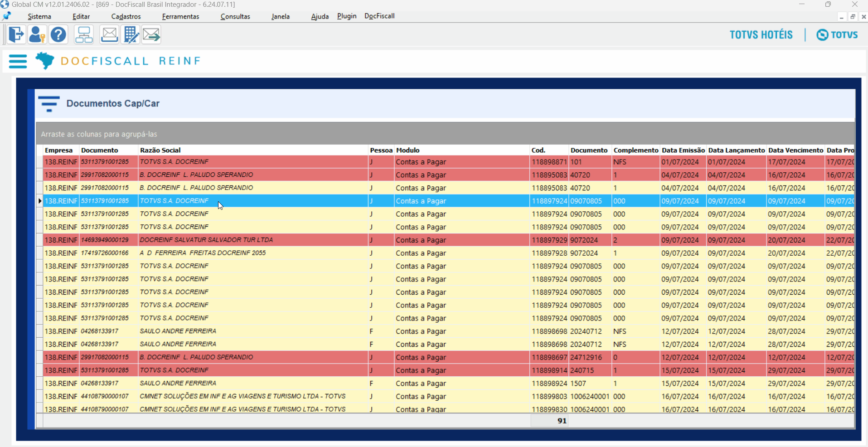Click the 'DOCFISCALL REINF' heading text
The width and height of the screenshot is (868, 447).
(131, 61)
